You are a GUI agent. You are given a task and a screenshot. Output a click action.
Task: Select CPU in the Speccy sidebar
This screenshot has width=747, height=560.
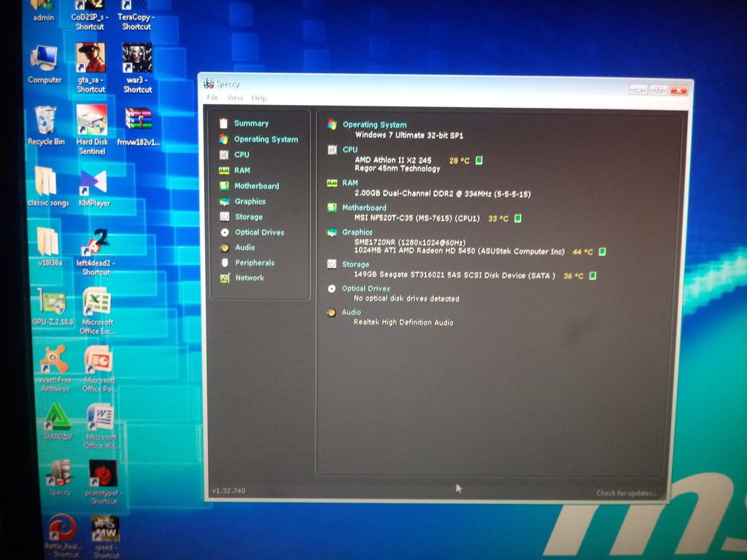click(x=241, y=155)
